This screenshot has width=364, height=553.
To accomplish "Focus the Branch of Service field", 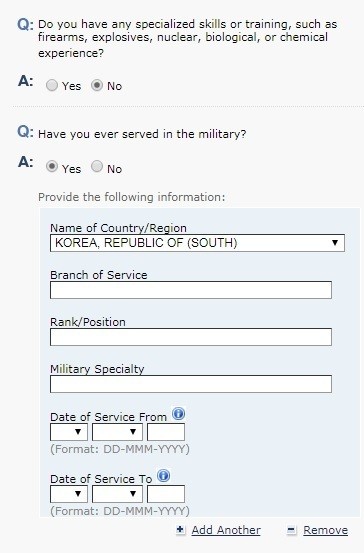I will point(191,290).
